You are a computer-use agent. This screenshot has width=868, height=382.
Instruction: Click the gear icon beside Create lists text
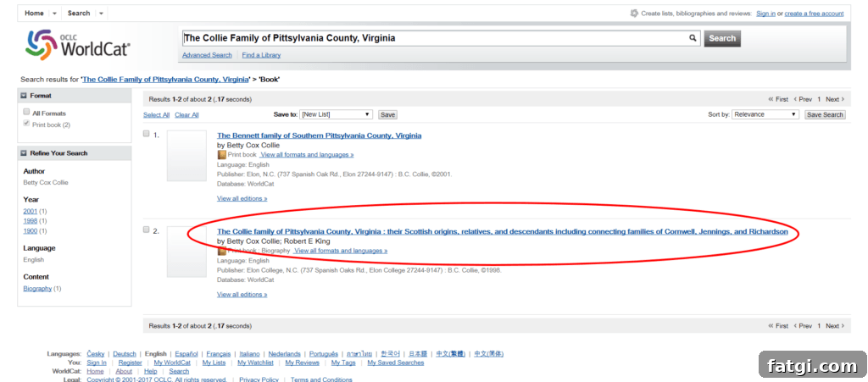[634, 14]
